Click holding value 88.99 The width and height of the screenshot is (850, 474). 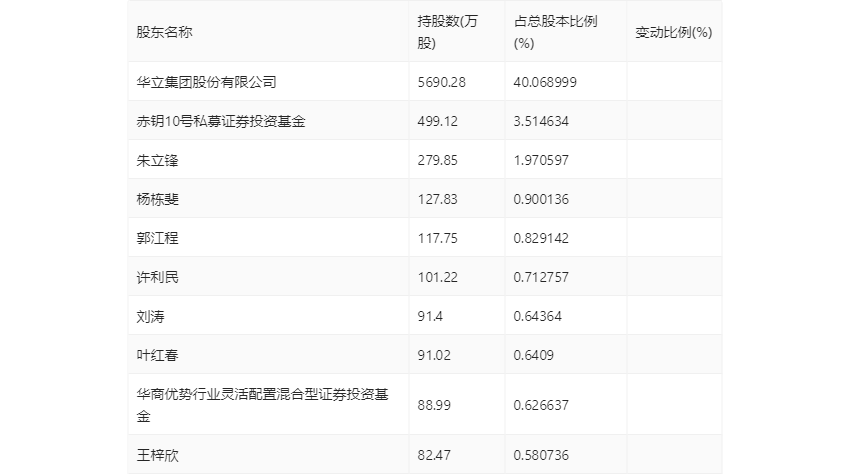434,405
